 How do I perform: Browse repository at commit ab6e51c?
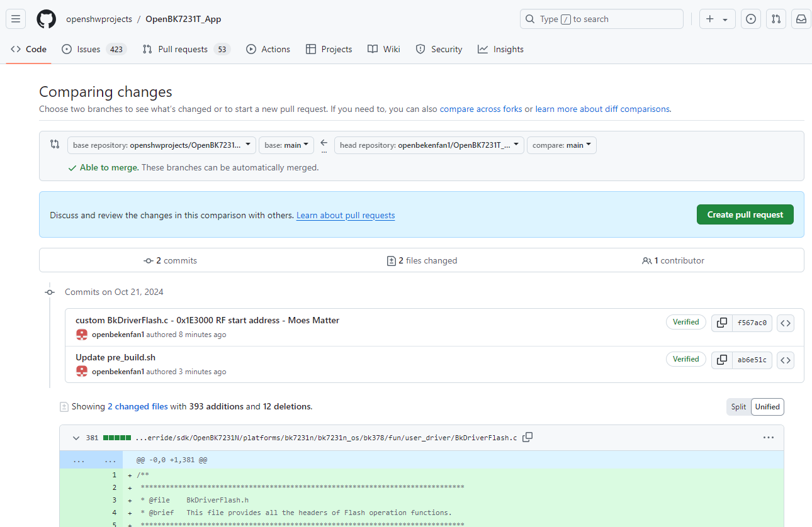[785, 360]
